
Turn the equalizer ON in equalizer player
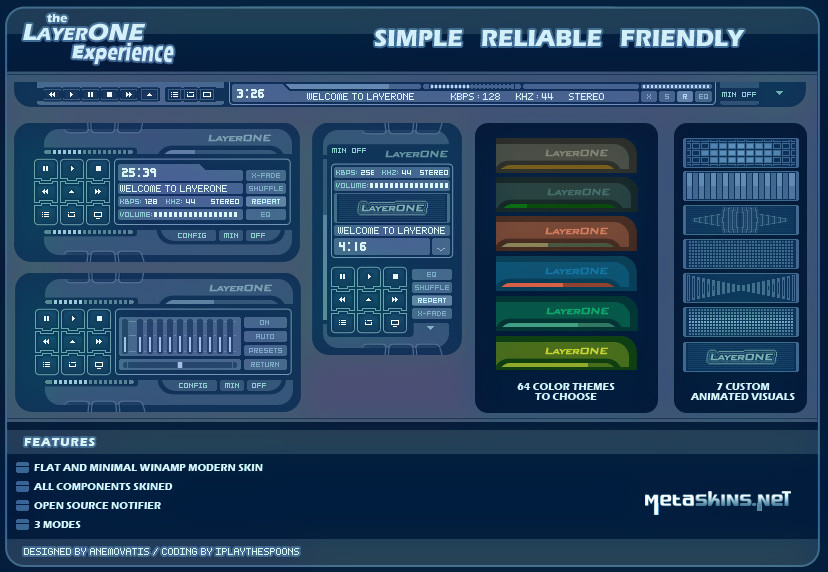pos(265,323)
